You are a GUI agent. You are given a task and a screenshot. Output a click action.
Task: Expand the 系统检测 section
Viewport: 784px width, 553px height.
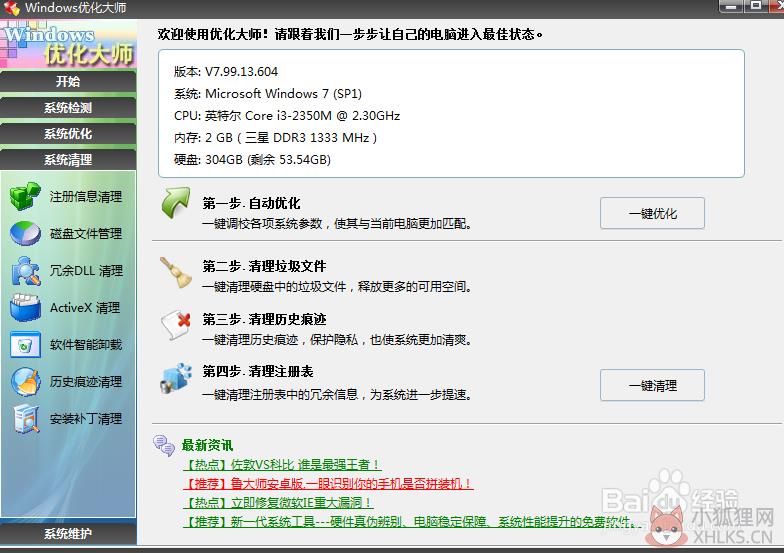point(68,108)
